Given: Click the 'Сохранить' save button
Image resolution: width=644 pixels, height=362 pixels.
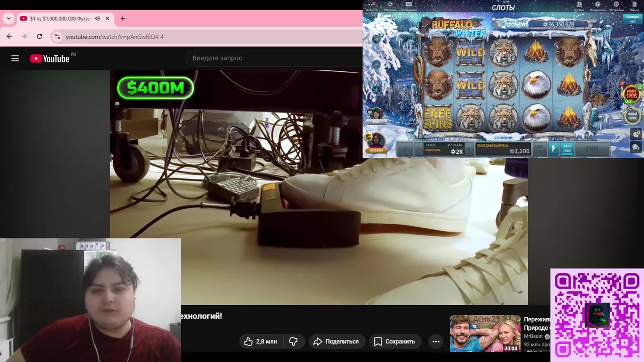Looking at the screenshot, I should coord(394,341).
